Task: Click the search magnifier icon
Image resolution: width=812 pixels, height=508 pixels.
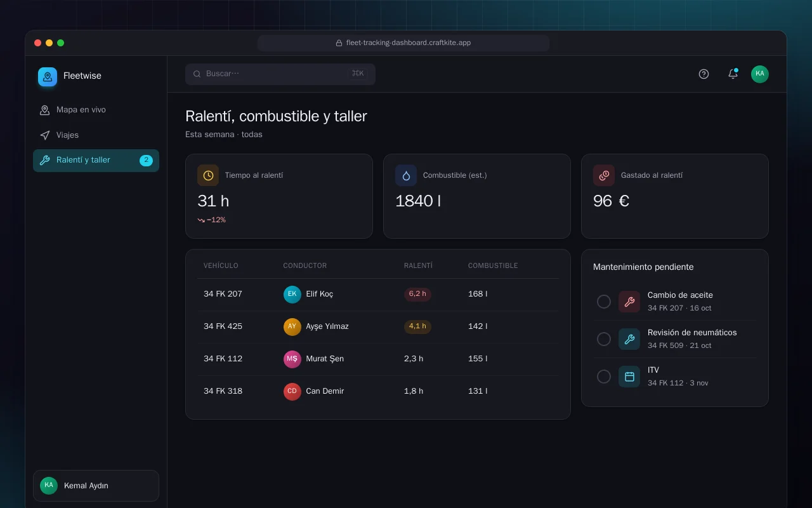Action: point(197,74)
